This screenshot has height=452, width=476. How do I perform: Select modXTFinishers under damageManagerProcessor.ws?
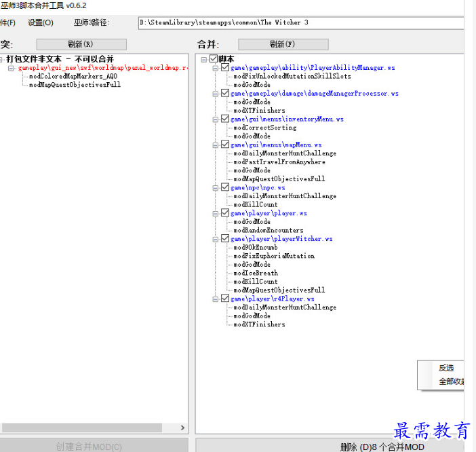click(259, 111)
